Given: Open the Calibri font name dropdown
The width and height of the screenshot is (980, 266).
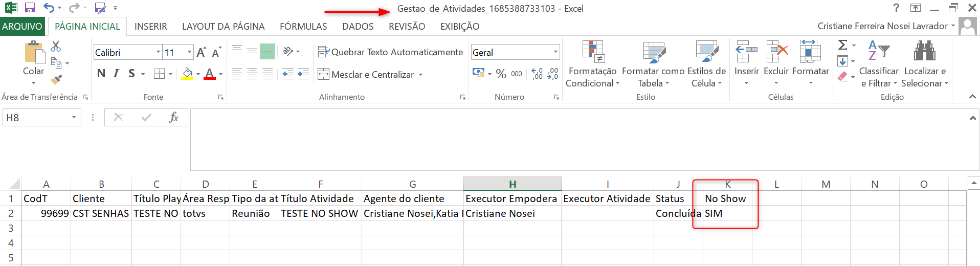Looking at the screenshot, I should click(158, 52).
